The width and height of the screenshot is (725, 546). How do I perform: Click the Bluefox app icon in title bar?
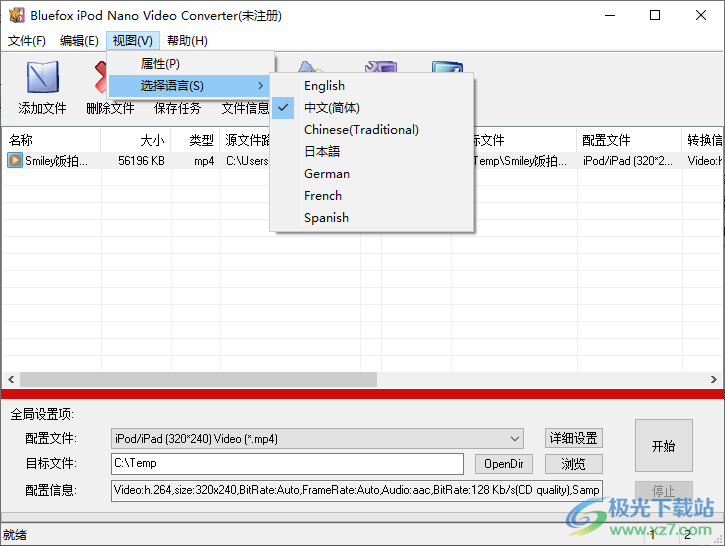pos(16,15)
